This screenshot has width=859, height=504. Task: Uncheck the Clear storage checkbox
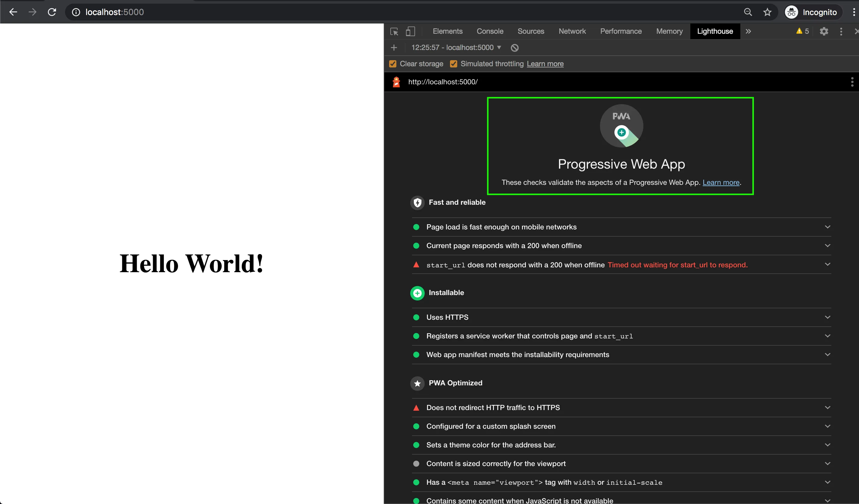[x=393, y=64]
